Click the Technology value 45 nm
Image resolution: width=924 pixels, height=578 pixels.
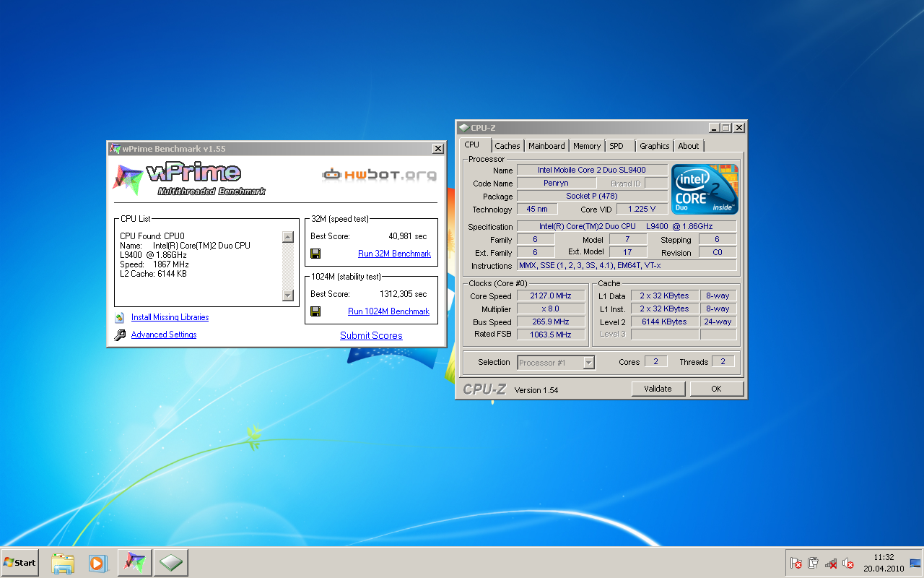click(537, 210)
